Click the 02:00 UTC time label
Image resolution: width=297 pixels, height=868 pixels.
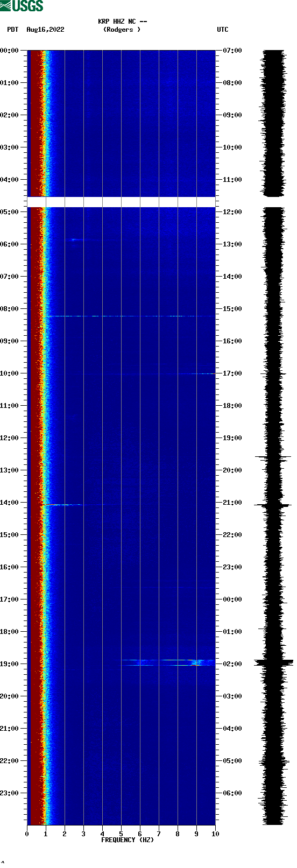coord(232,664)
